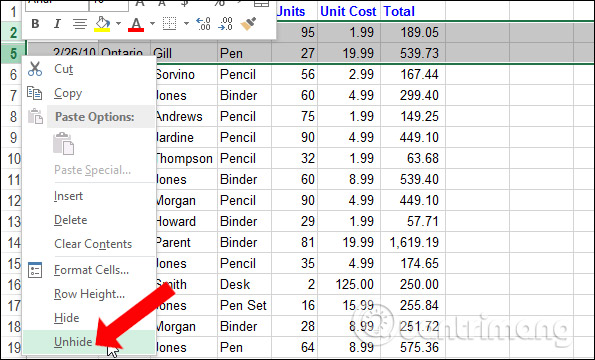
Task: Choose Hide from the context menu
Action: point(89,318)
